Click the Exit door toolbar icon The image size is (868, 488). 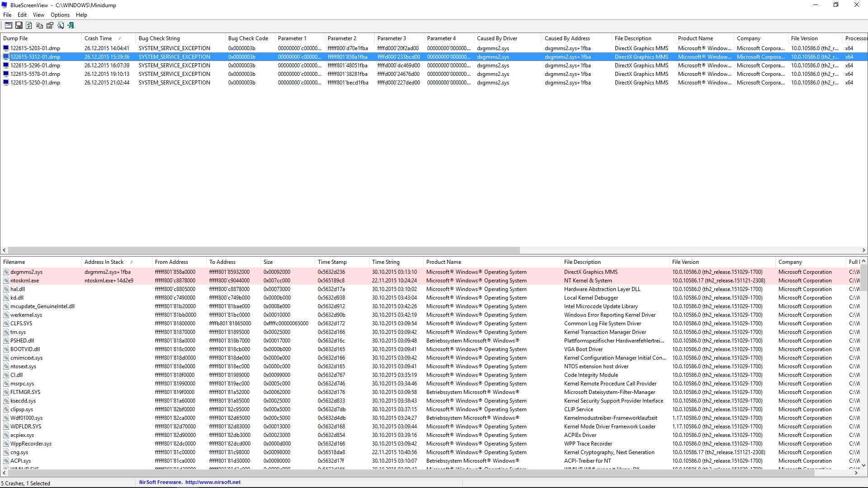tap(71, 26)
